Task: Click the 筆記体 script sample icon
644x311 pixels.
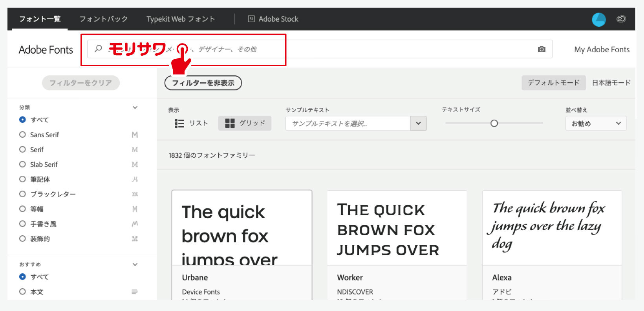Action: 135,179
